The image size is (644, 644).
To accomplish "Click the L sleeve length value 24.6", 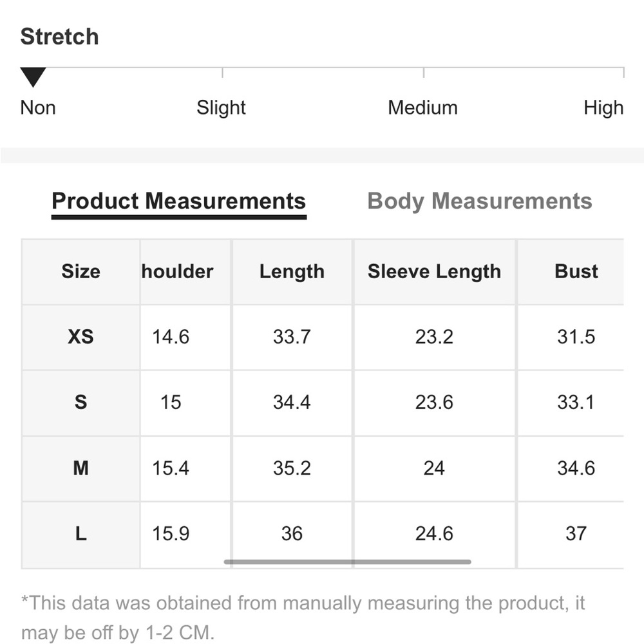I will click(x=434, y=534).
